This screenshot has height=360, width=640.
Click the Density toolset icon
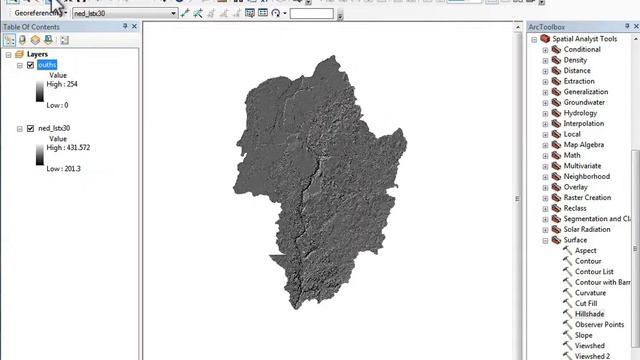tap(556, 60)
